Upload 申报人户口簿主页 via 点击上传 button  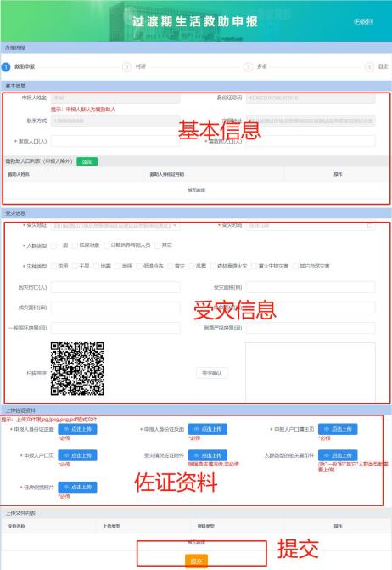coord(338,429)
